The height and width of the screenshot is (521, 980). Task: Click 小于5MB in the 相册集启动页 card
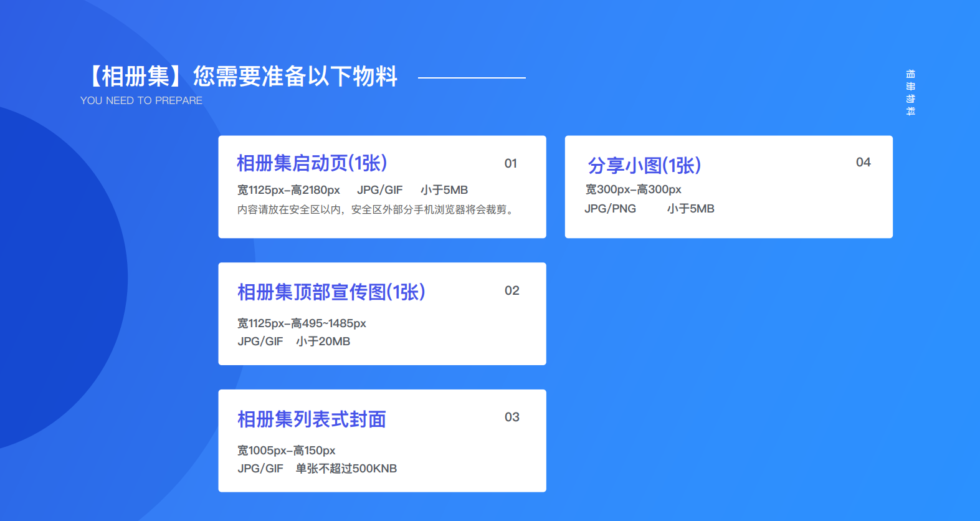tap(444, 190)
